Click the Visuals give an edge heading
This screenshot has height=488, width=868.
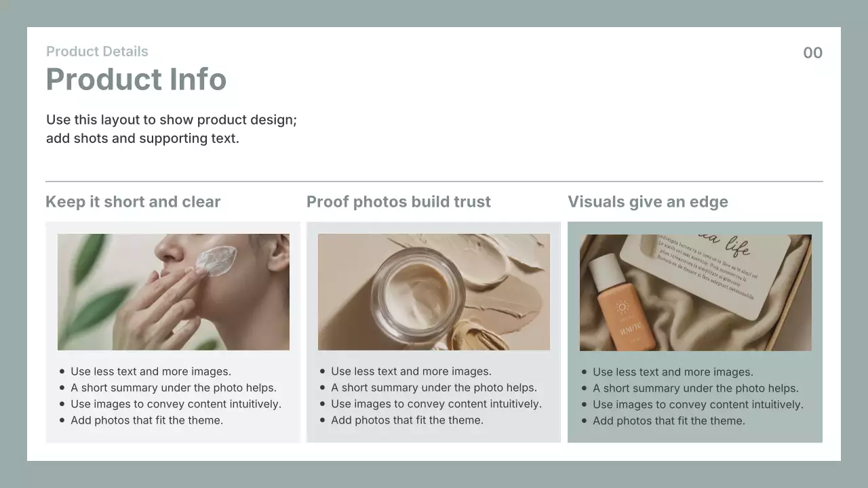(648, 202)
